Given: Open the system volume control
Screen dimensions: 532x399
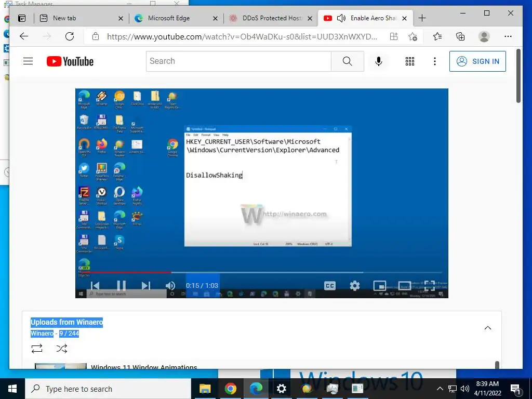Looking at the screenshot, I should click(x=465, y=389).
